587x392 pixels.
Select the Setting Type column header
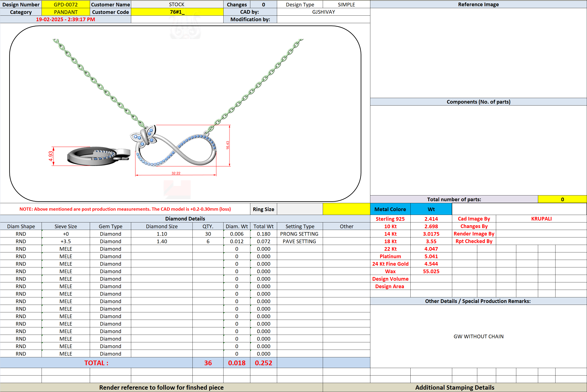tap(300, 226)
